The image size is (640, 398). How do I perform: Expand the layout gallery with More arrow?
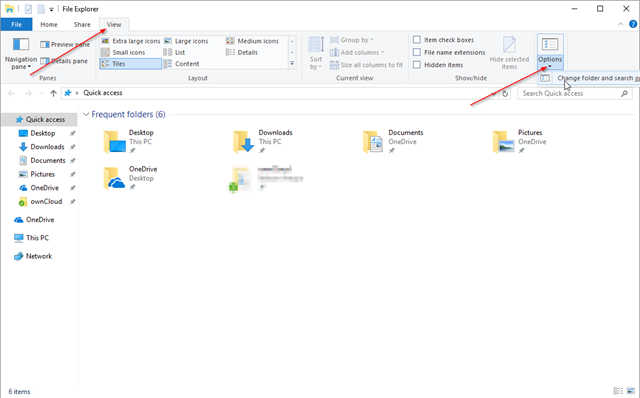click(x=292, y=63)
